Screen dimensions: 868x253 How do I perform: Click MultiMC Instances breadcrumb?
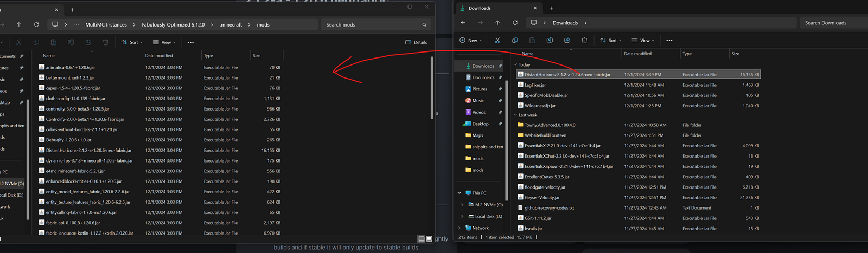[106, 25]
